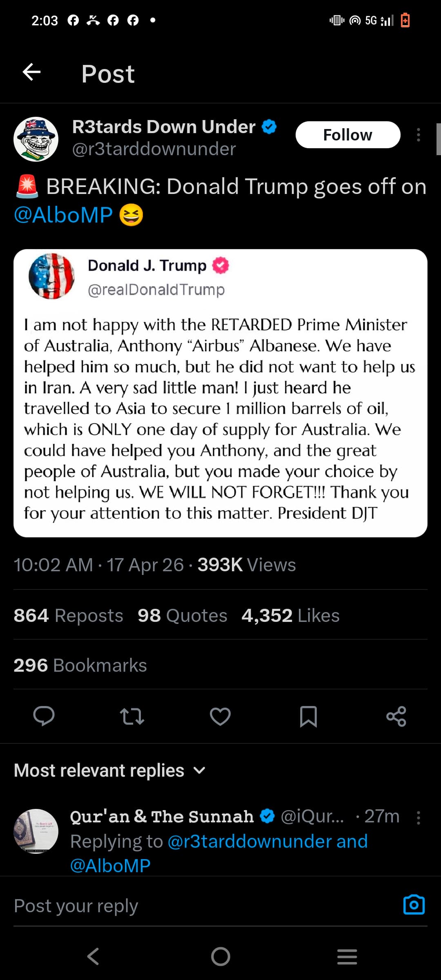Open Android recent apps button
Viewport: 441px width, 980px height.
347,956
